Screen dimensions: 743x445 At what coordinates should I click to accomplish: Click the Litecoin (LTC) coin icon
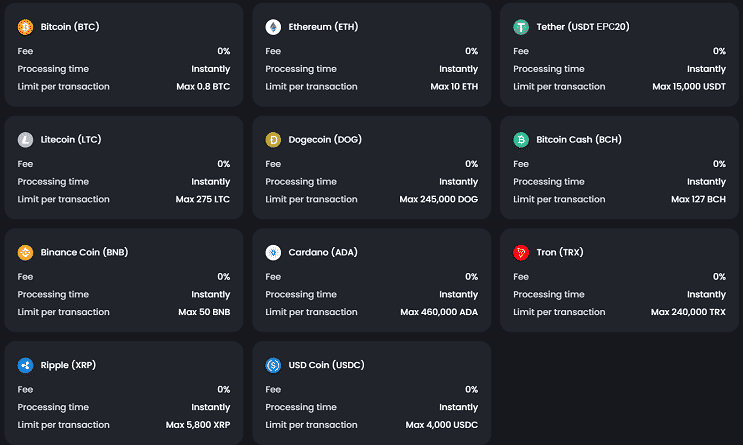coord(26,140)
